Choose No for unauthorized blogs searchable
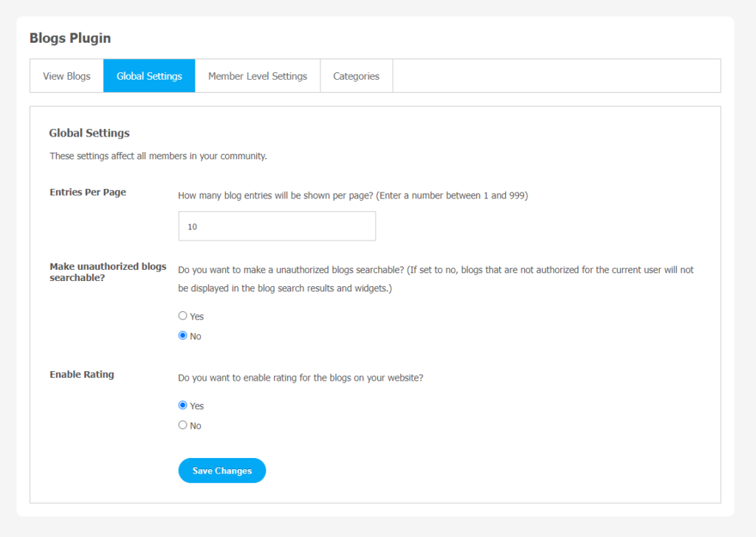 tap(183, 336)
